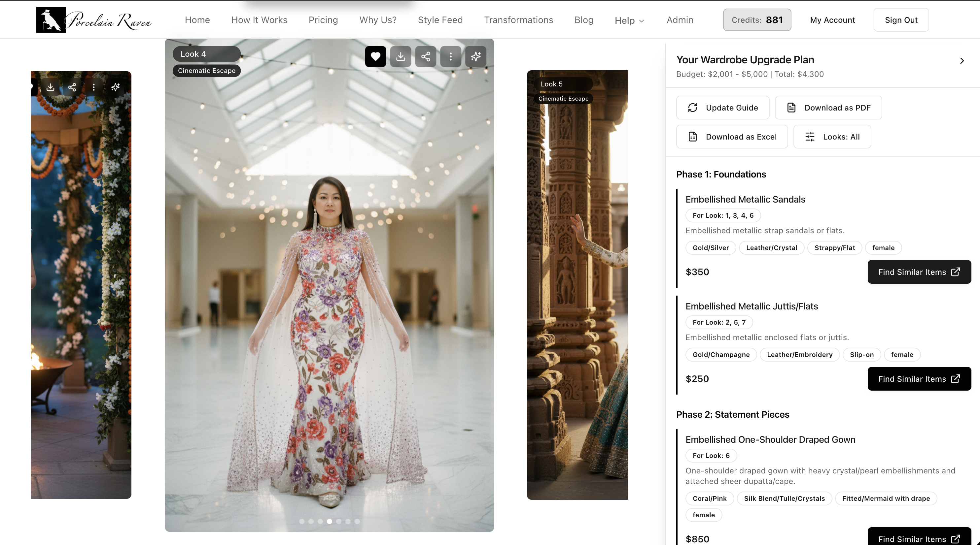
Task: Favorite Look 4 with the heart icon
Action: click(x=375, y=57)
